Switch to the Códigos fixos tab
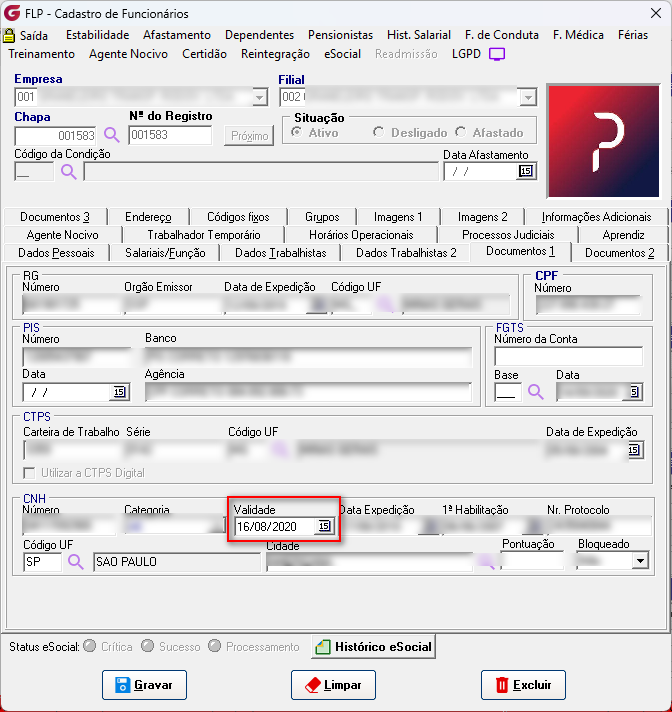The image size is (672, 712). [x=238, y=217]
